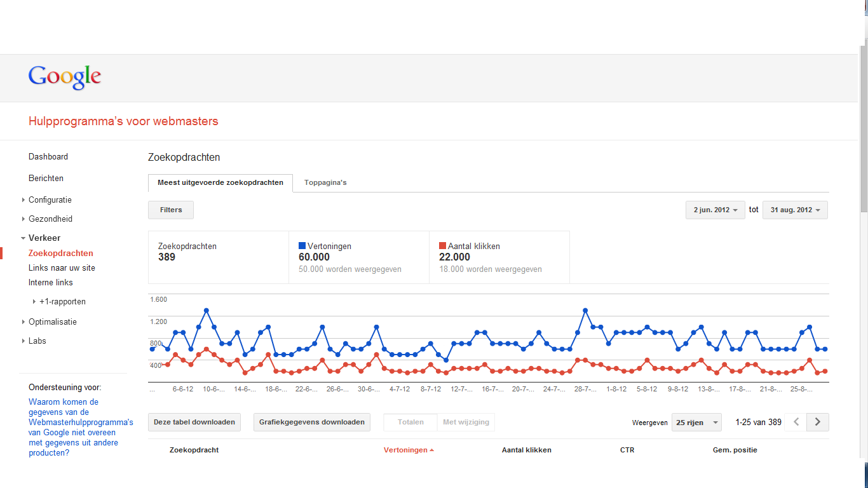This screenshot has width=868, height=488.
Task: Click the Aantal klikken 22.000 summary card
Action: point(499,257)
